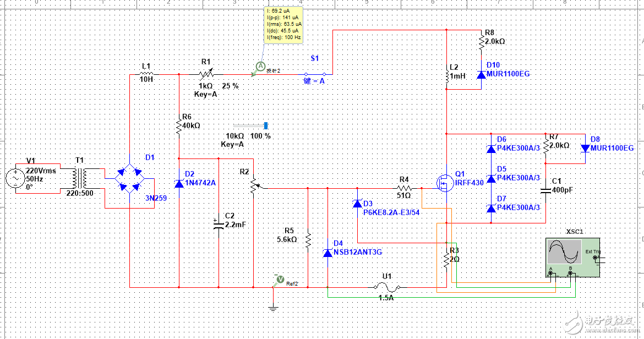Select the D6 TVS diode symbol

[491, 148]
